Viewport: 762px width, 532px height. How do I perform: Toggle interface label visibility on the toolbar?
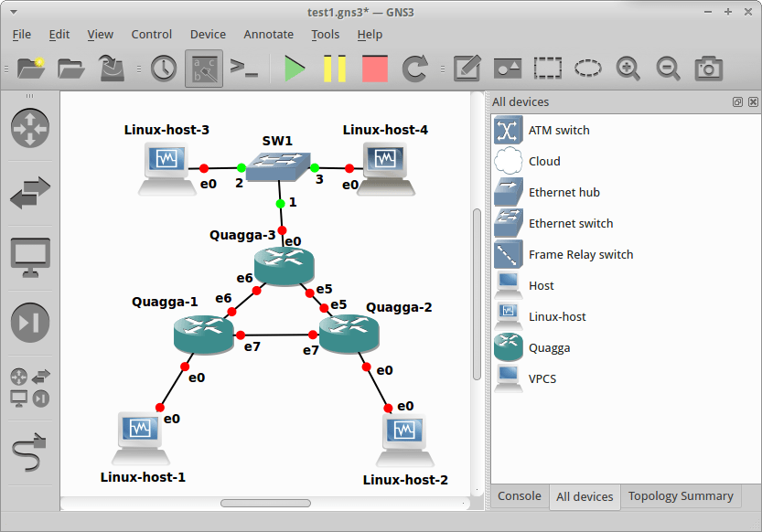click(203, 68)
